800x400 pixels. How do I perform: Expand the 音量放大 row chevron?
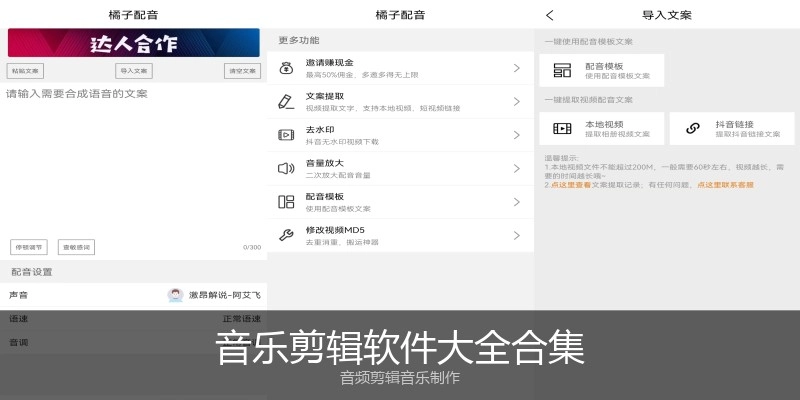pyautogui.click(x=517, y=168)
